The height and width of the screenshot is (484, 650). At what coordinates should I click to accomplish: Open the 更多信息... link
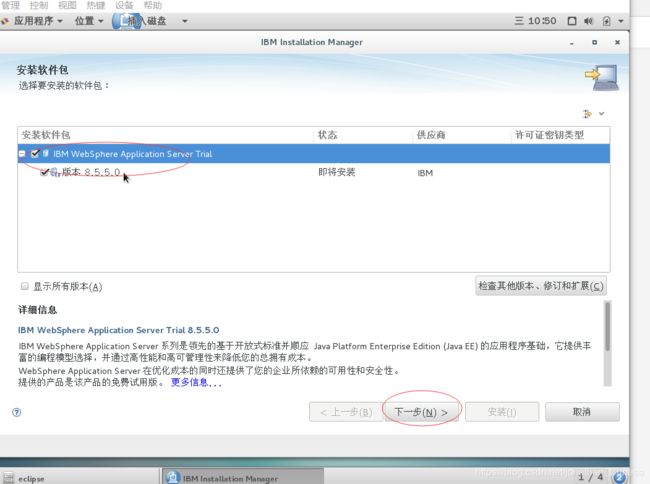pyautogui.click(x=196, y=382)
